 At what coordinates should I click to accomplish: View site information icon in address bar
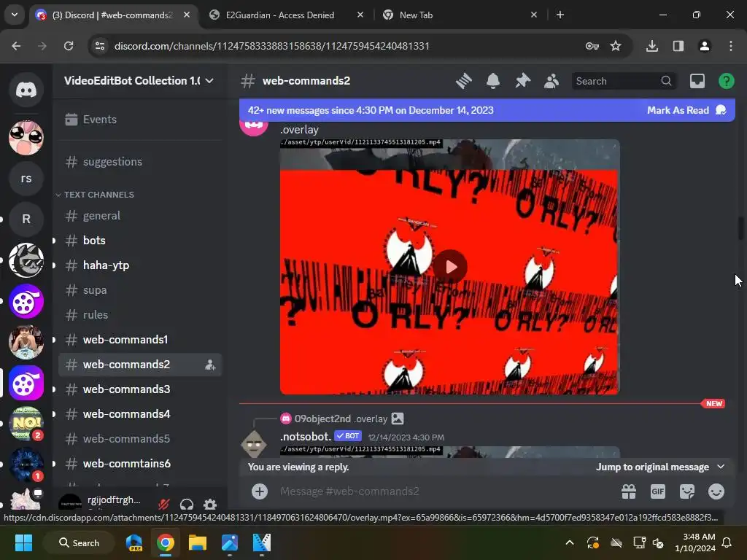coord(100,46)
